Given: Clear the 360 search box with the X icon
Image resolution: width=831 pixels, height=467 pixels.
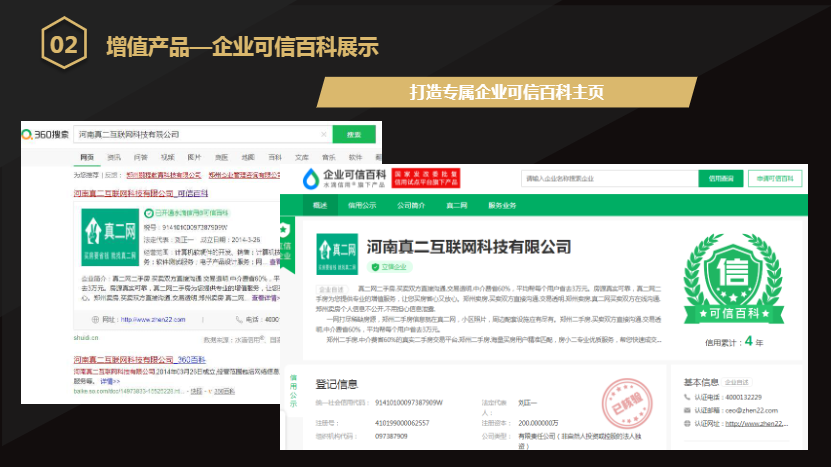Looking at the screenshot, I should click(x=323, y=135).
